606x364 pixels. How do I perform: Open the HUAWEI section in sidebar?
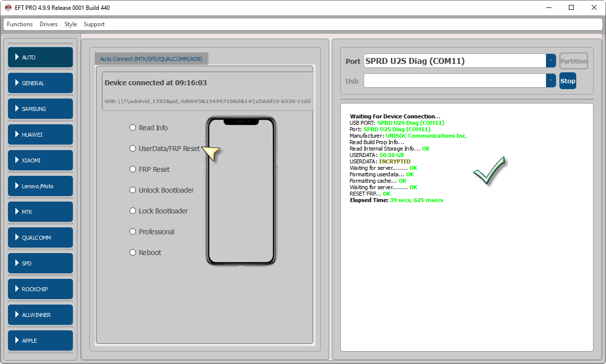pos(40,135)
